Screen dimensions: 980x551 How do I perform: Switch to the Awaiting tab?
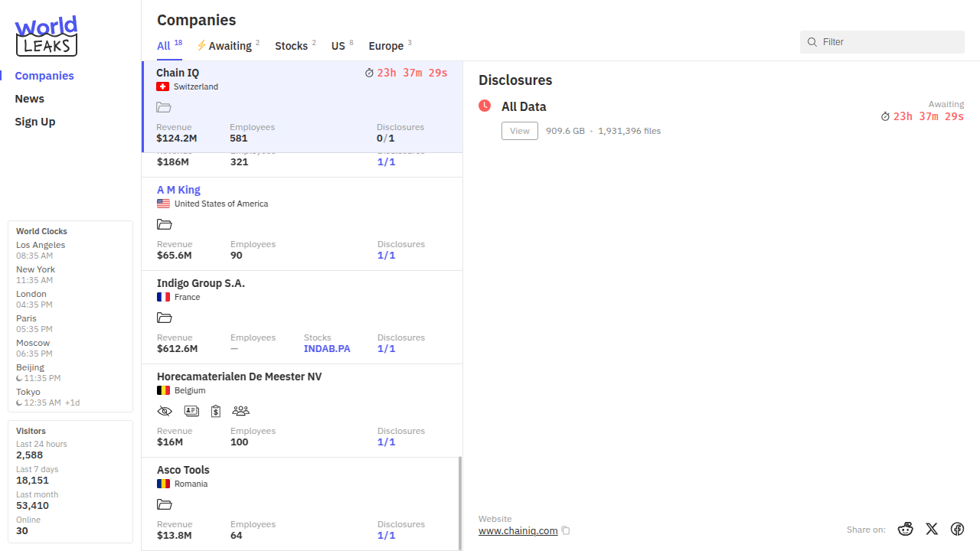click(x=228, y=46)
